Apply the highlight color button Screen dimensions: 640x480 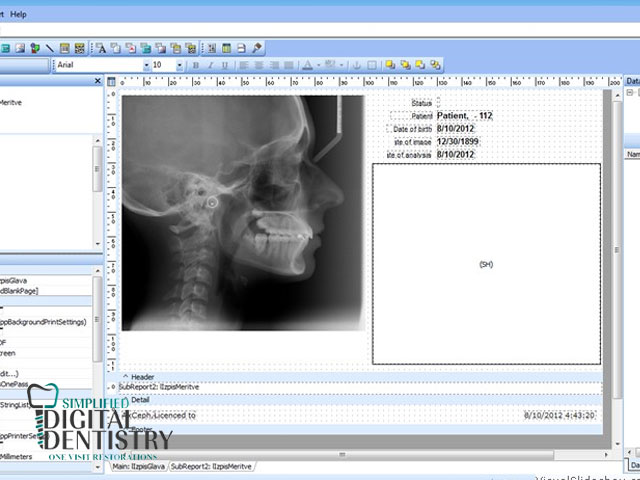tap(330, 65)
